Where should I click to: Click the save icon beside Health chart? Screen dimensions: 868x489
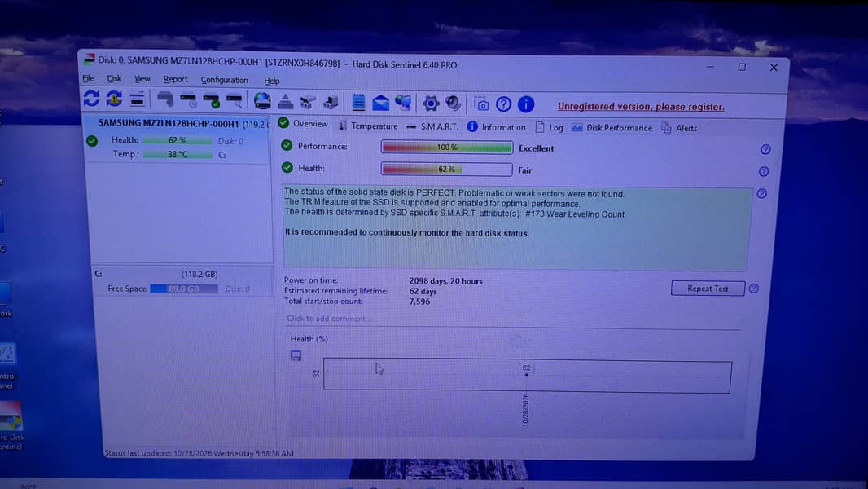point(296,355)
